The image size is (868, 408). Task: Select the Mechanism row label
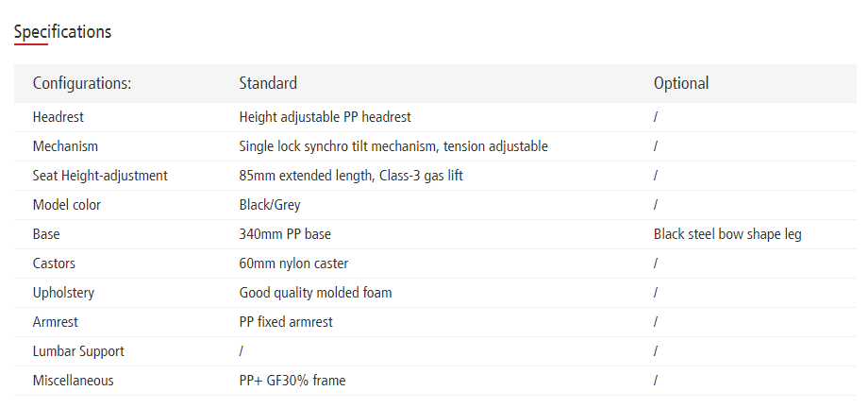pyautogui.click(x=65, y=146)
